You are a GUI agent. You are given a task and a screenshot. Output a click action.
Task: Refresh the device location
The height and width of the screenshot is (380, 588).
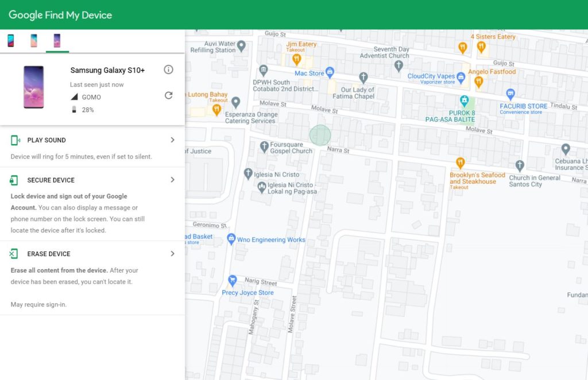pos(168,95)
